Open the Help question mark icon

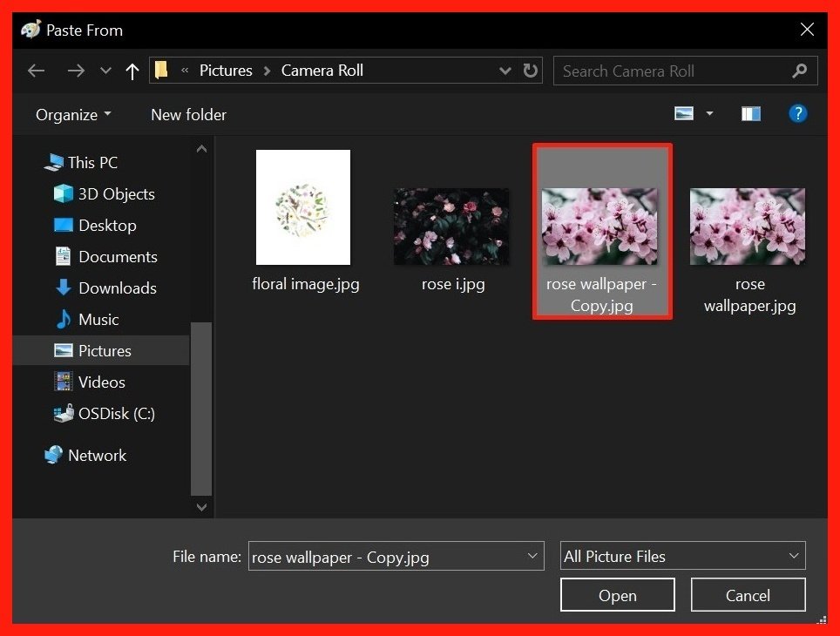tap(798, 112)
